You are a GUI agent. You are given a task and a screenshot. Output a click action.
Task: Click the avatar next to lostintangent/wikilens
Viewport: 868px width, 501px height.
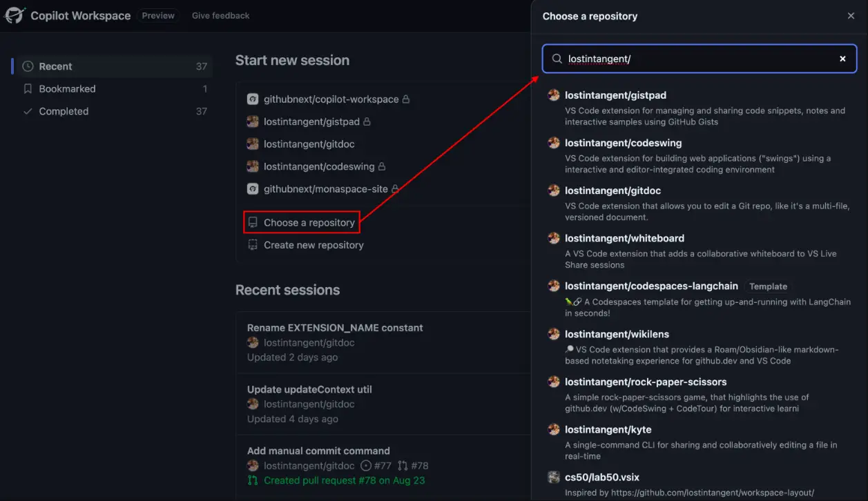554,334
